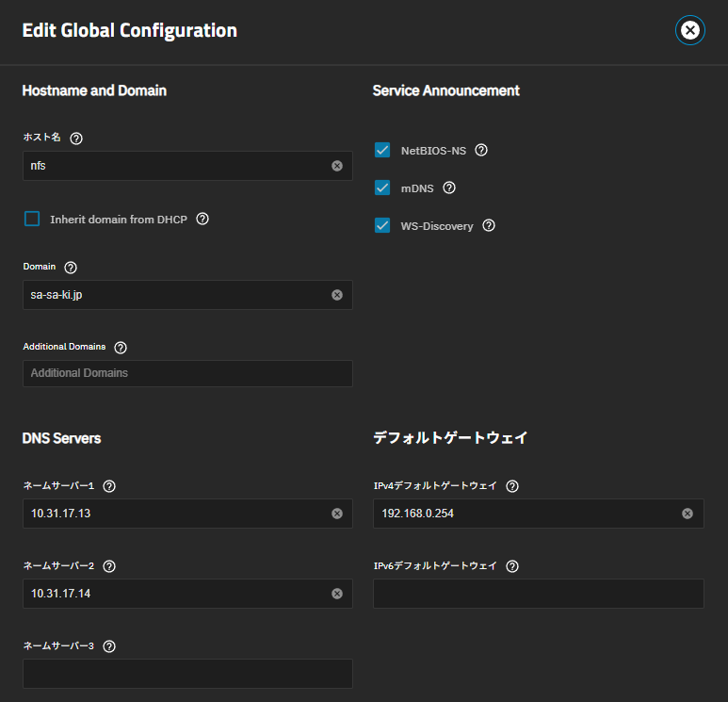The width and height of the screenshot is (728, 702).
Task: Clear the 192.168.0.254 gateway value
Action: [x=688, y=514]
